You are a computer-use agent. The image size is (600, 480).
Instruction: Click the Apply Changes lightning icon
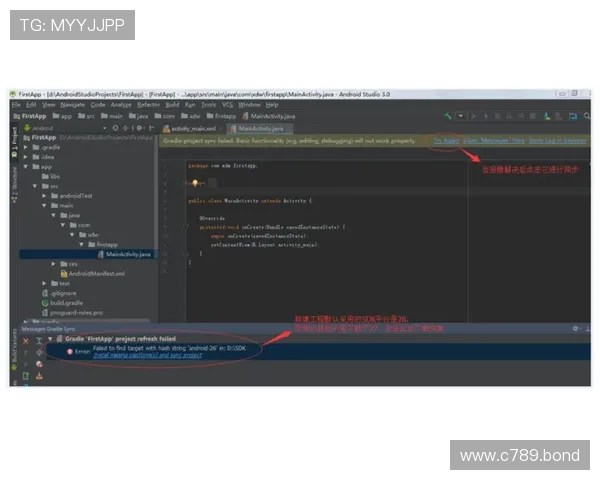tap(486, 116)
